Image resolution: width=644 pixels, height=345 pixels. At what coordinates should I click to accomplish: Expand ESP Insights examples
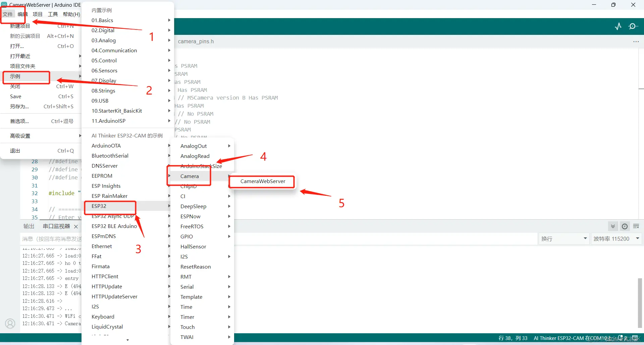126,186
